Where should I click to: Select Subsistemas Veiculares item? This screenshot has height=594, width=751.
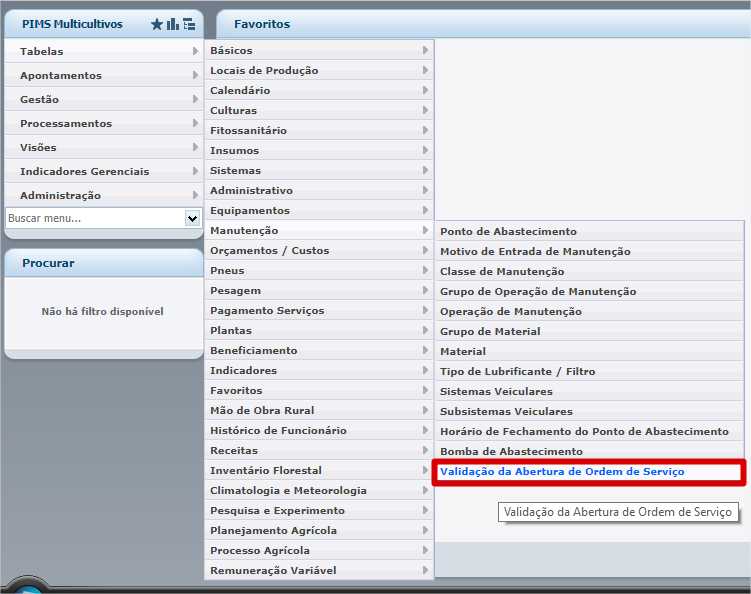point(589,411)
